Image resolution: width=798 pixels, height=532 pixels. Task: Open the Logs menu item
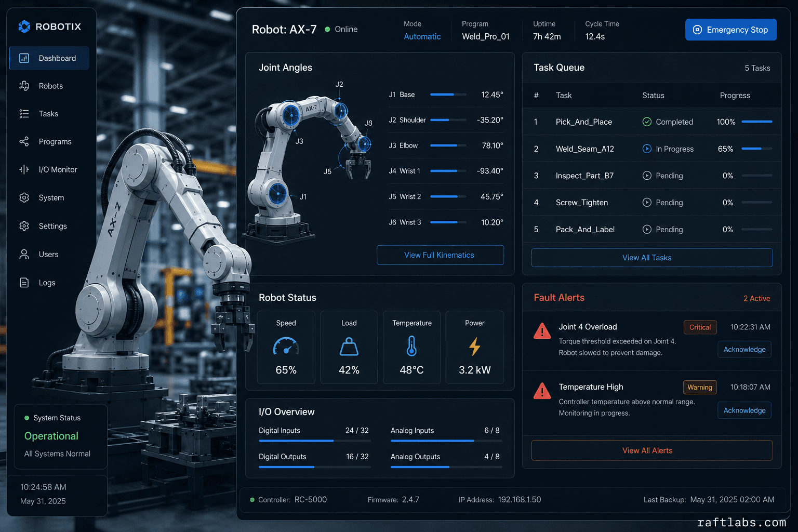click(x=49, y=283)
